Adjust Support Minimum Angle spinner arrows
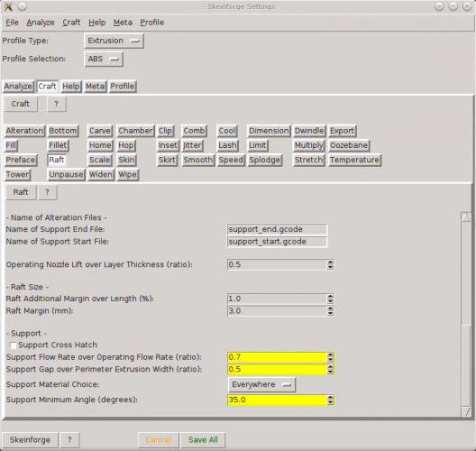This screenshot has width=476, height=451. pos(330,400)
